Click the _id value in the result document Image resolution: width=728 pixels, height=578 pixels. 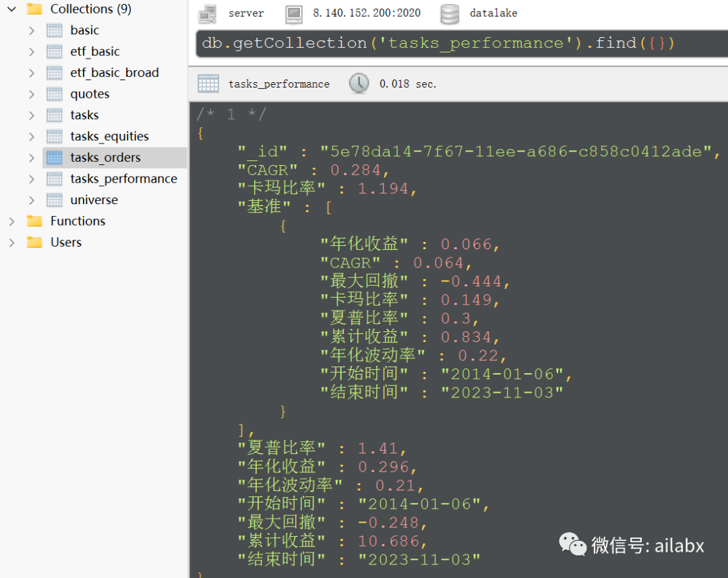point(516,152)
